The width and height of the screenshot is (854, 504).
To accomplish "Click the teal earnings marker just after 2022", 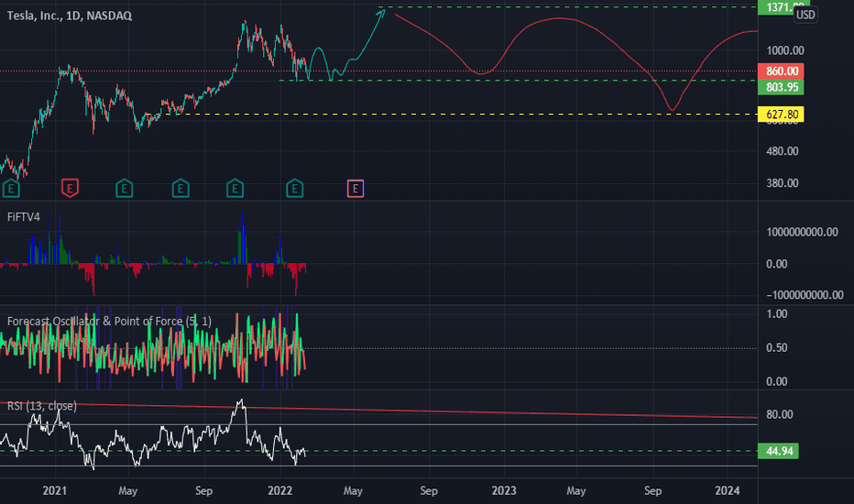I will [295, 188].
